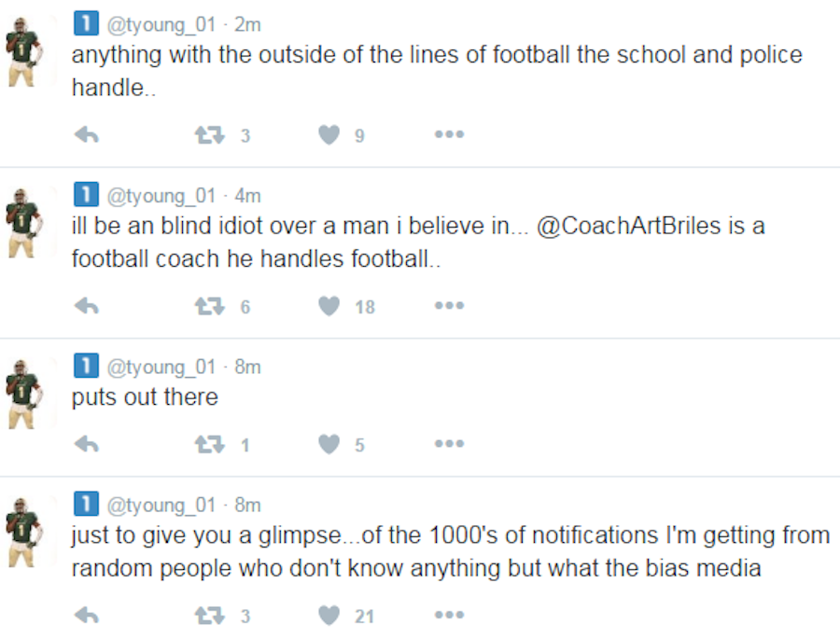Retweet the tweet about school and police
Image resolution: width=840 pixels, height=638 pixels.
pos(210,135)
